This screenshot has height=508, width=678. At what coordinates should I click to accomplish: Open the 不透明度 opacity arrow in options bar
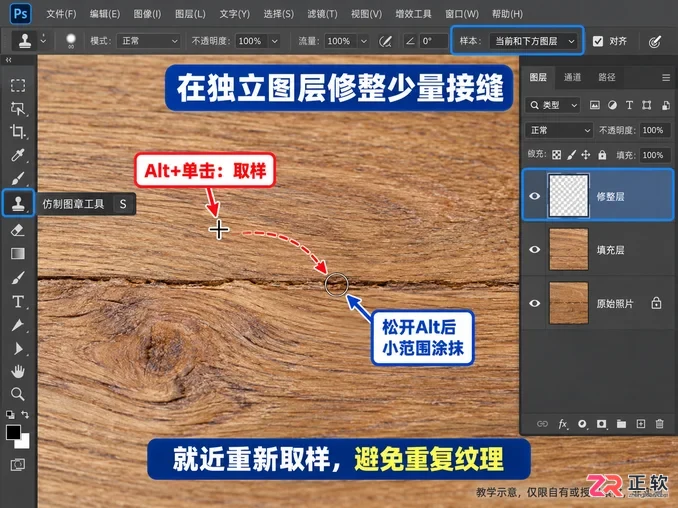point(275,41)
